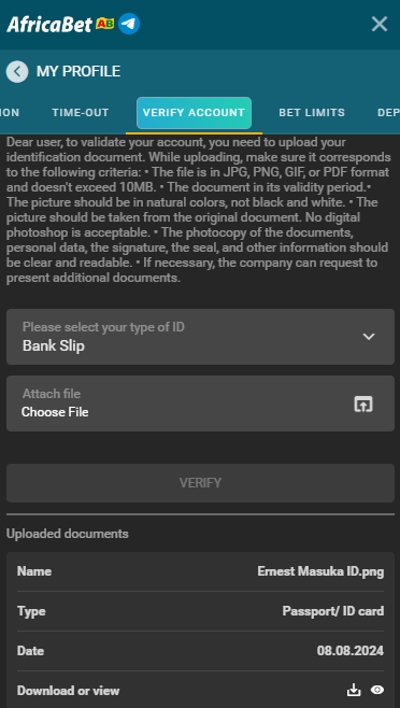Screen dimensions: 400x708
Task: Click the AfricaBet logo
Action: [49, 24]
